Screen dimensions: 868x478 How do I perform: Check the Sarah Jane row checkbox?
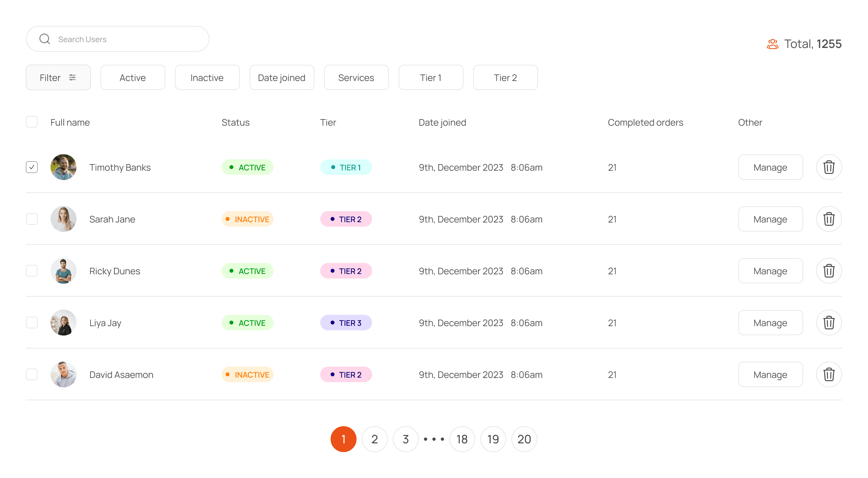pos(32,219)
